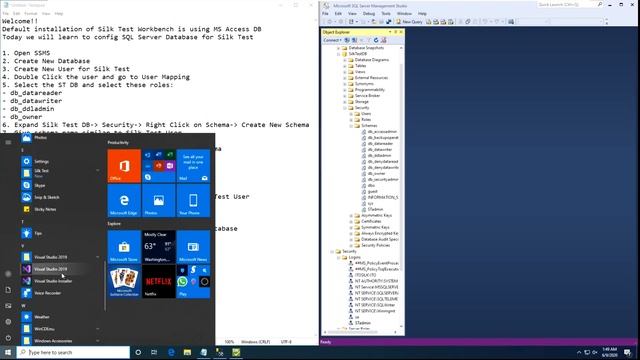
Task: Open Start menu Settings gear in sidebar
Action: pyautogui.click(x=8, y=322)
